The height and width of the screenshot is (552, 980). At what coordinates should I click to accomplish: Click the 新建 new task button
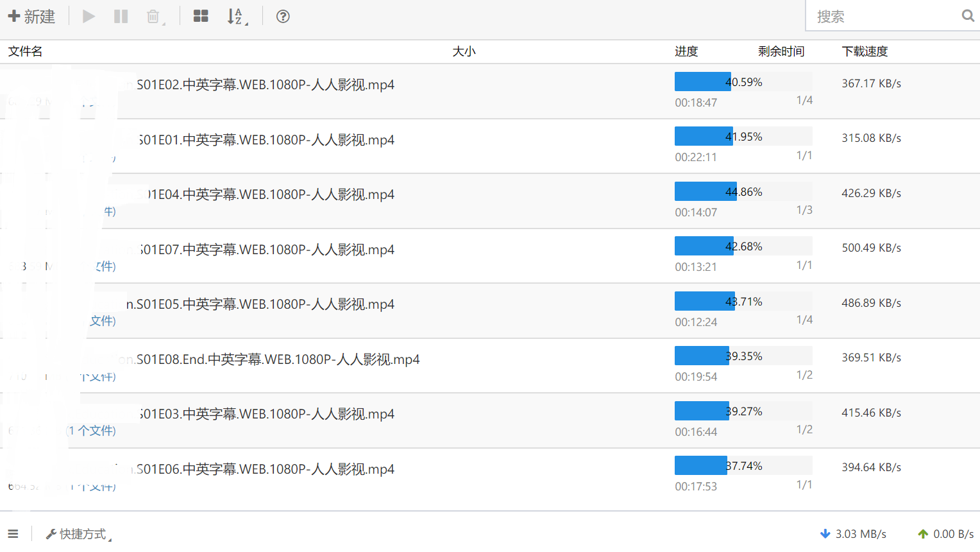tap(31, 17)
